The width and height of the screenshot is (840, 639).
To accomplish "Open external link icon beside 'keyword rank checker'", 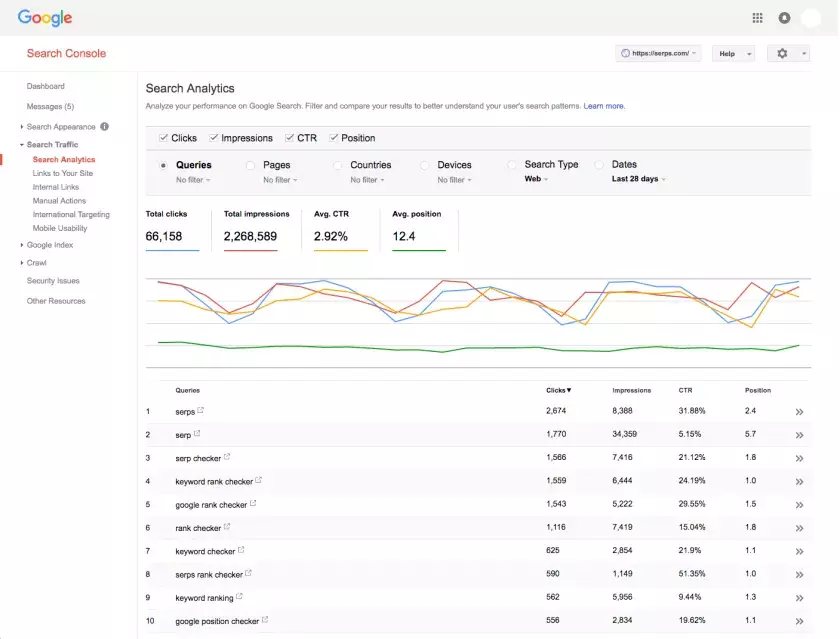I will (x=258, y=480).
